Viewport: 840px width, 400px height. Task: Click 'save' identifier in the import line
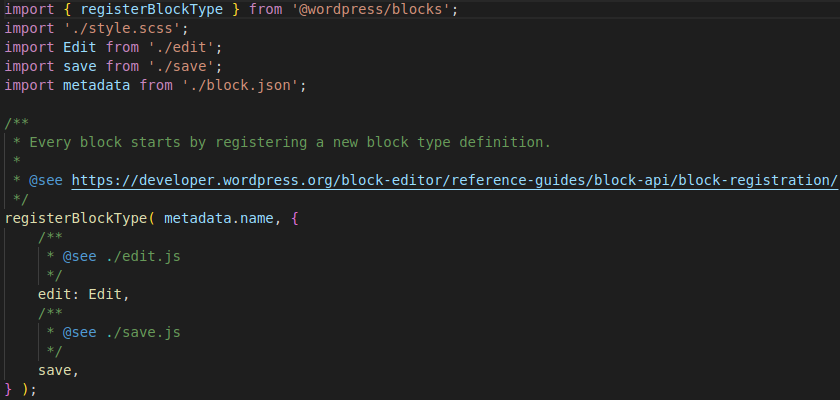pyautogui.click(x=80, y=66)
